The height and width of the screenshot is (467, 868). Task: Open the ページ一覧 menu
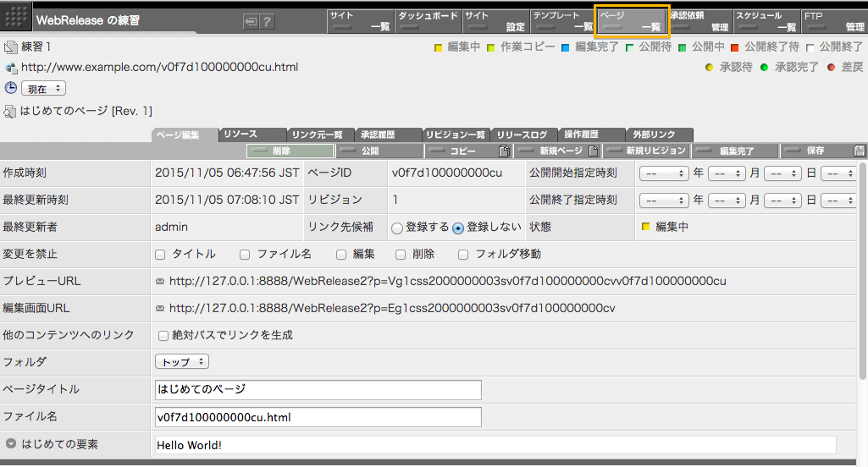[631, 21]
